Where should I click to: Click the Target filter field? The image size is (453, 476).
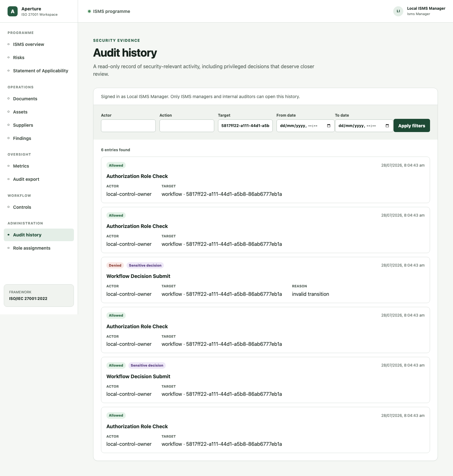[x=245, y=126]
